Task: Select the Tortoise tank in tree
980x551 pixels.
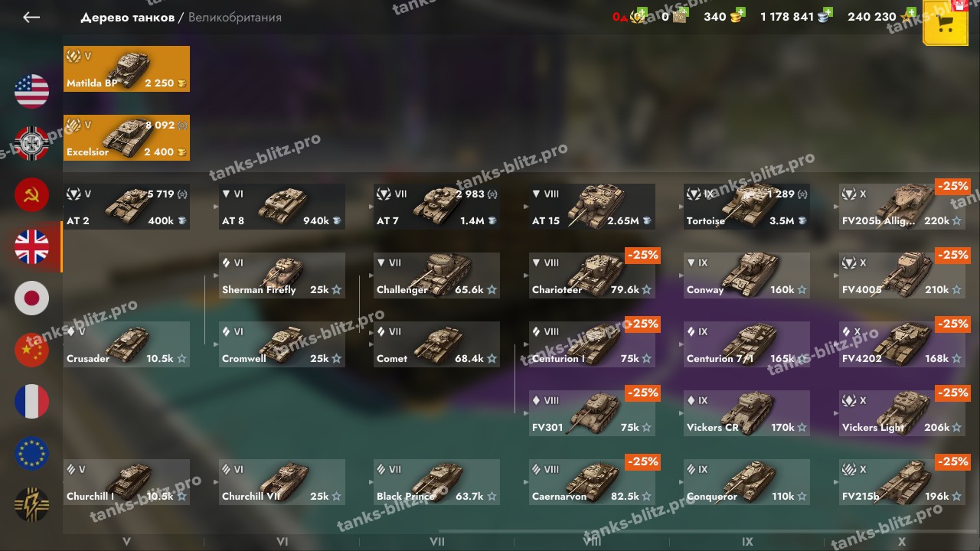Action: (746, 207)
